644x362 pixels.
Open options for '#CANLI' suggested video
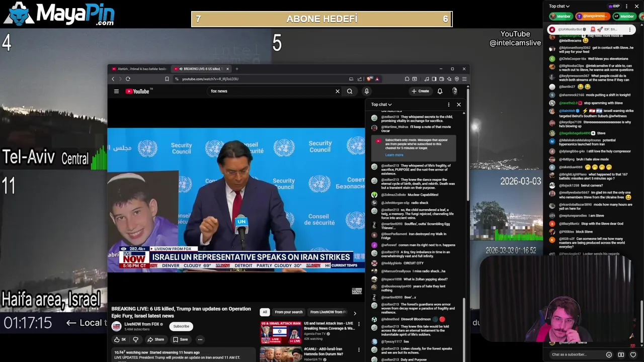click(359, 349)
